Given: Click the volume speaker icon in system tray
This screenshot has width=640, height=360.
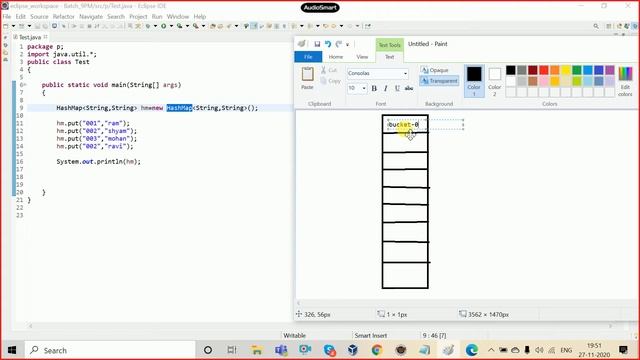Looking at the screenshot, I should (539, 350).
